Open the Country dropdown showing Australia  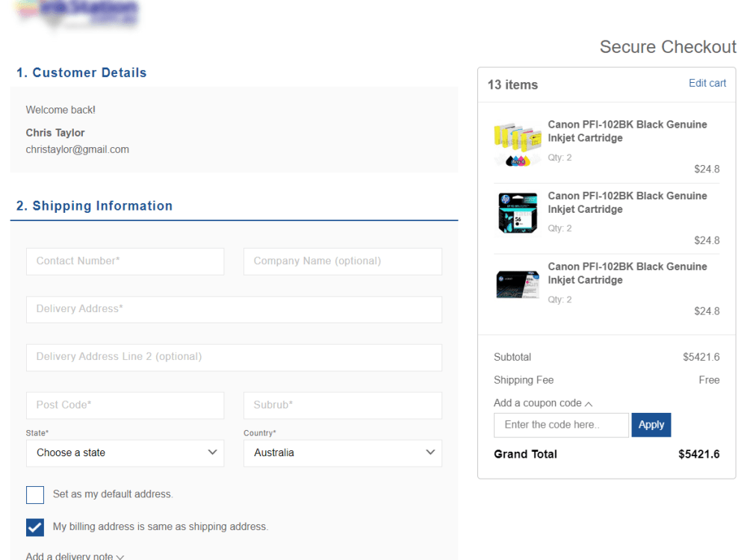(x=343, y=453)
